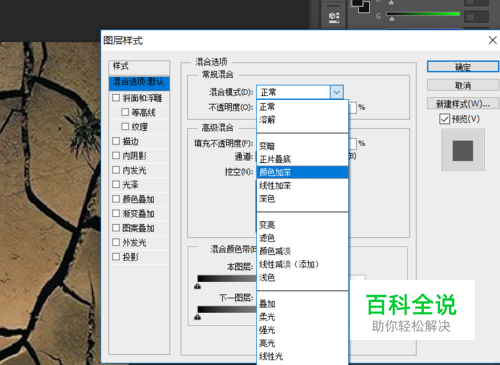Image resolution: width=500 pixels, height=365 pixels.
Task: Choose 正常 option in the blend mode list
Action: (x=302, y=107)
